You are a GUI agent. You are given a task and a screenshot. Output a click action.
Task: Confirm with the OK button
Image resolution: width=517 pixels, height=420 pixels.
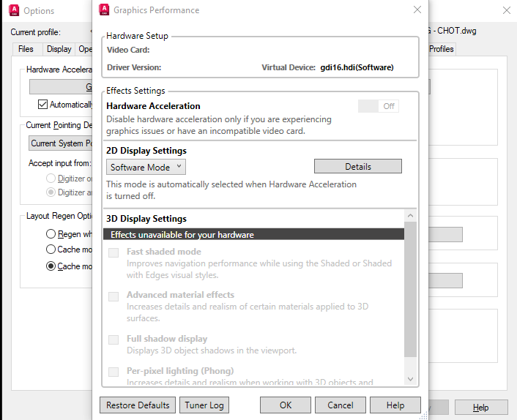[x=285, y=405]
